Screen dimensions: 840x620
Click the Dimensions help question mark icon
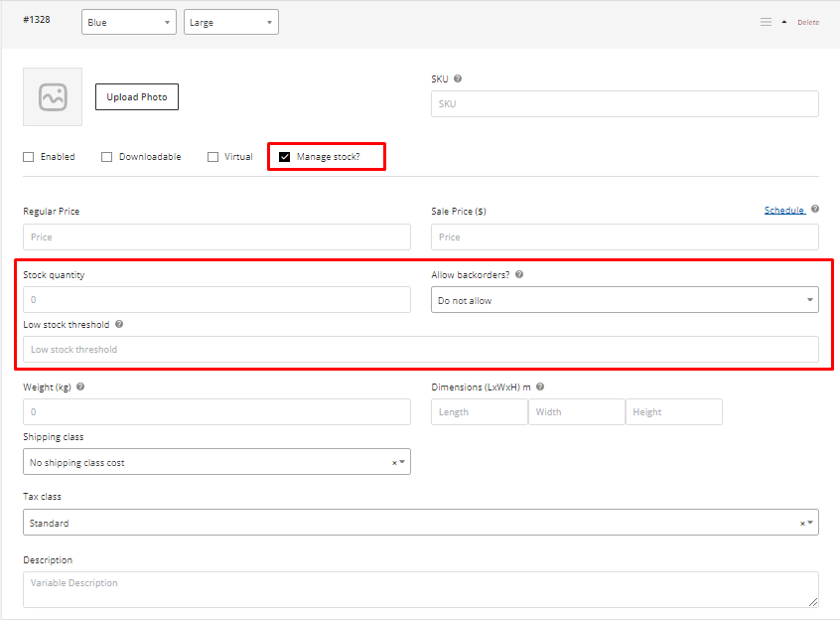click(x=540, y=387)
